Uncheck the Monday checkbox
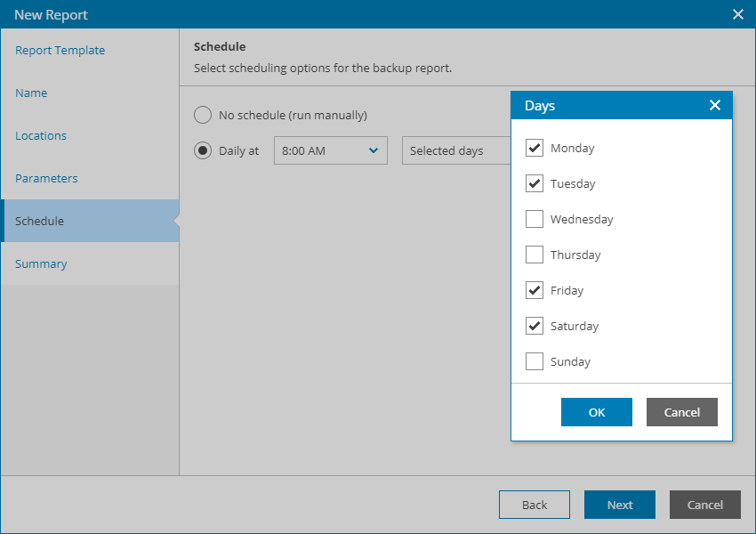This screenshot has width=756, height=534. pos(535,148)
